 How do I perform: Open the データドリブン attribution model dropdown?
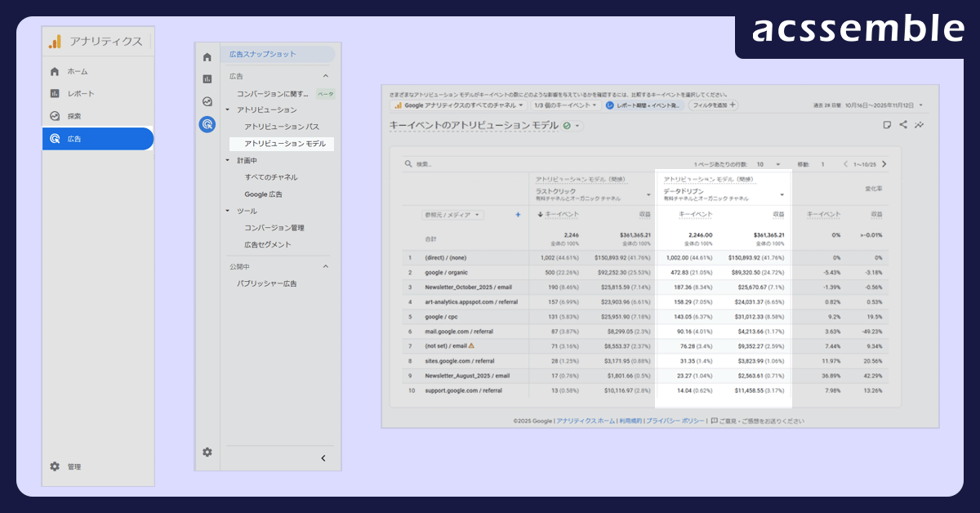[x=782, y=194]
